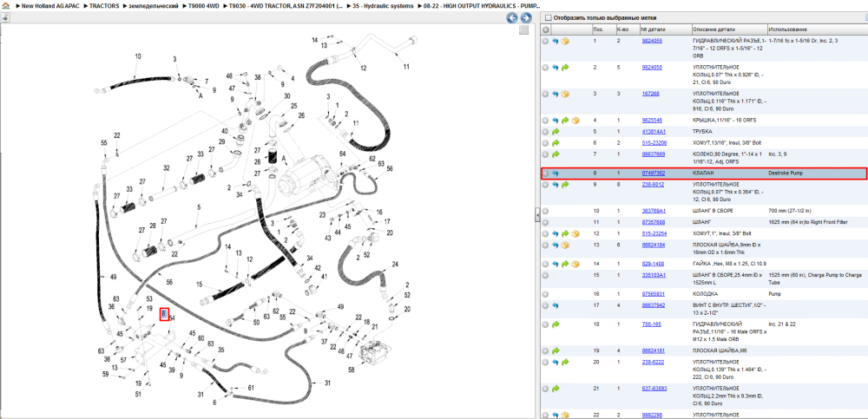Click green arrow icon in row 238-6012
The image size is (868, 419).
565,184
